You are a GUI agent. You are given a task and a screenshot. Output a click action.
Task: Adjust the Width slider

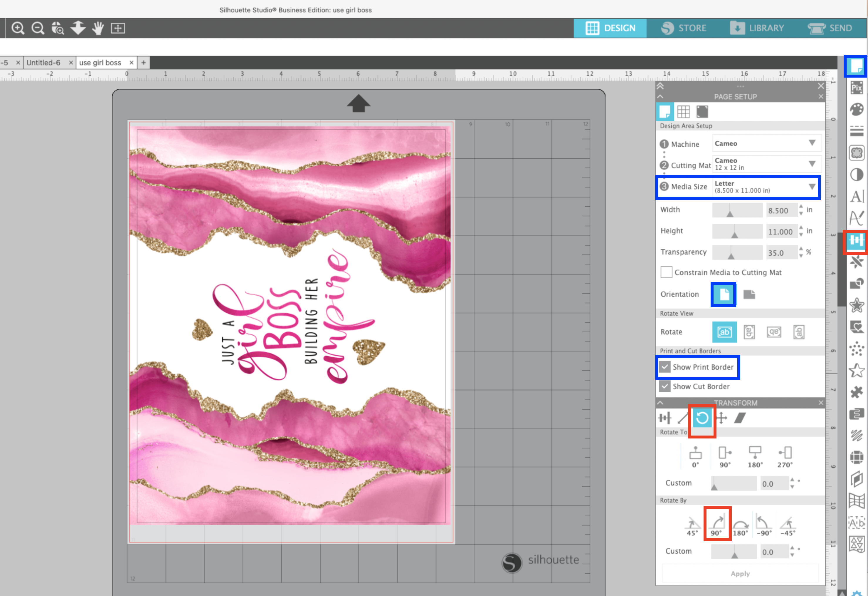pyautogui.click(x=737, y=210)
